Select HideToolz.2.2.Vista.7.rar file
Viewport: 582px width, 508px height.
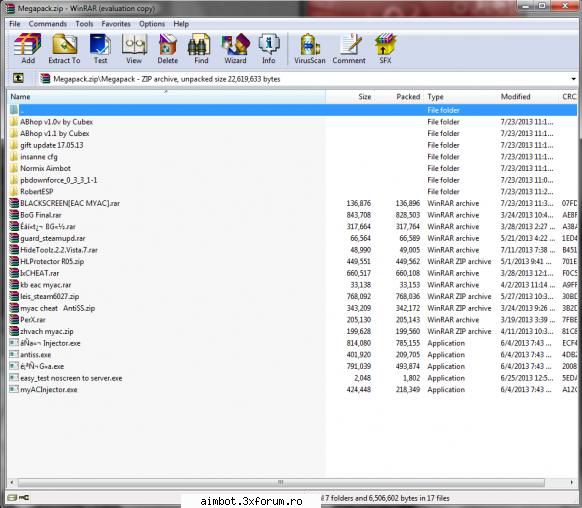tap(59, 250)
